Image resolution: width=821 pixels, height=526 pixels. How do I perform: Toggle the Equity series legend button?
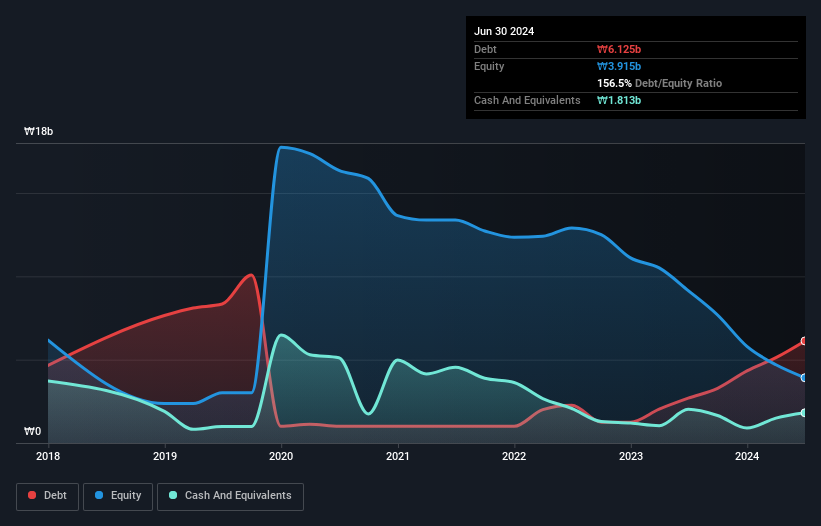click(x=118, y=496)
